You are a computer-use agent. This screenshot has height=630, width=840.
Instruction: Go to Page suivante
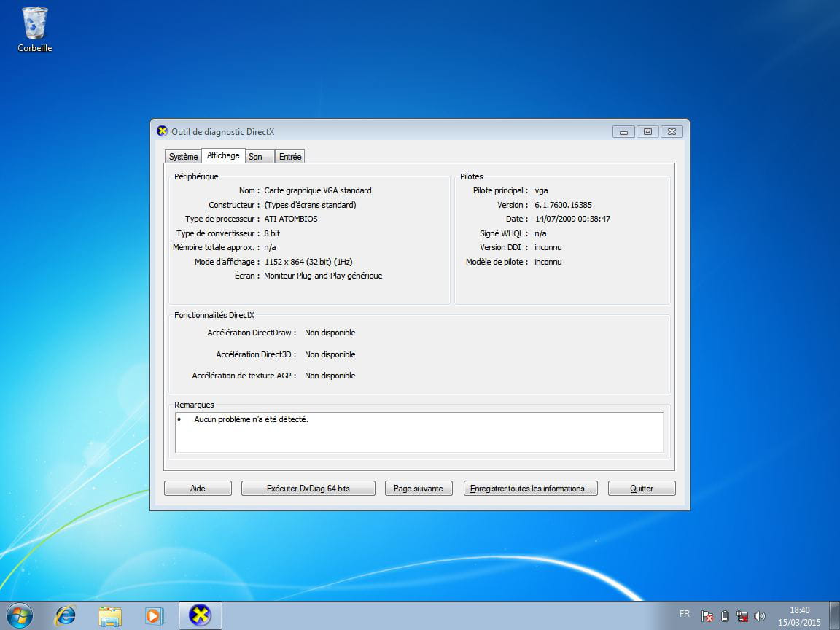tap(418, 489)
